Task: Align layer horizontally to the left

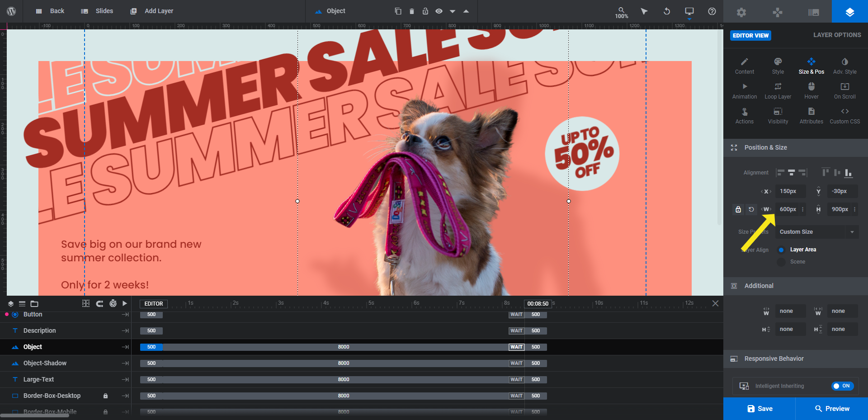Action: tap(781, 173)
